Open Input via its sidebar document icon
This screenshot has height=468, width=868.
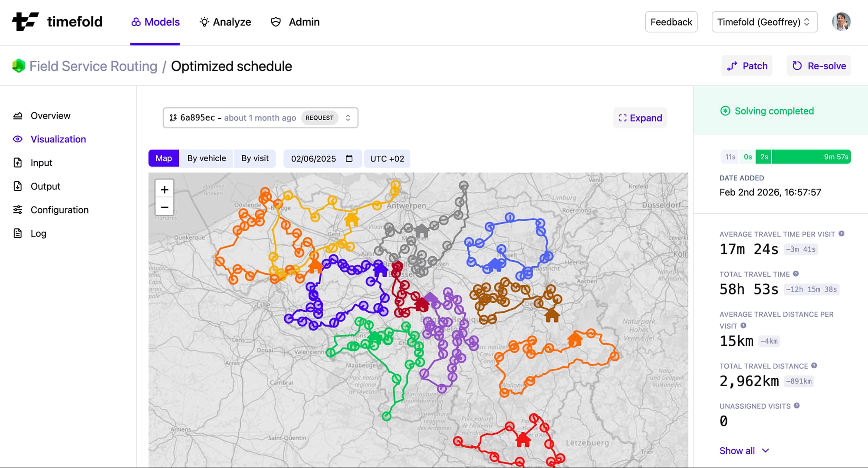tap(17, 163)
